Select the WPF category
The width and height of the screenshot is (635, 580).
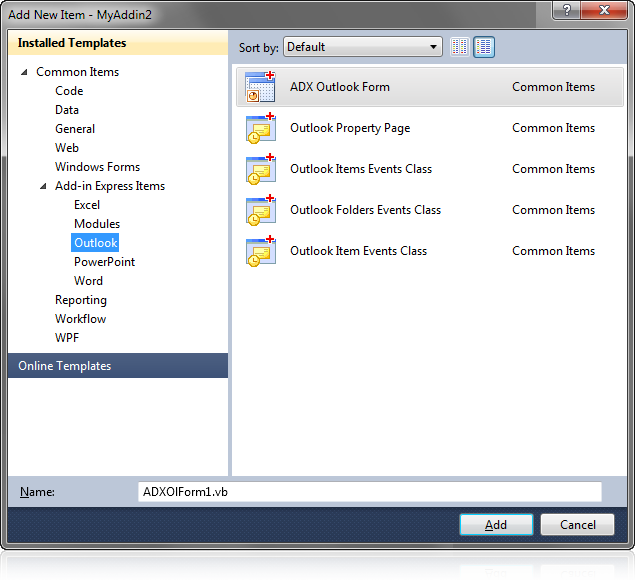click(x=67, y=338)
